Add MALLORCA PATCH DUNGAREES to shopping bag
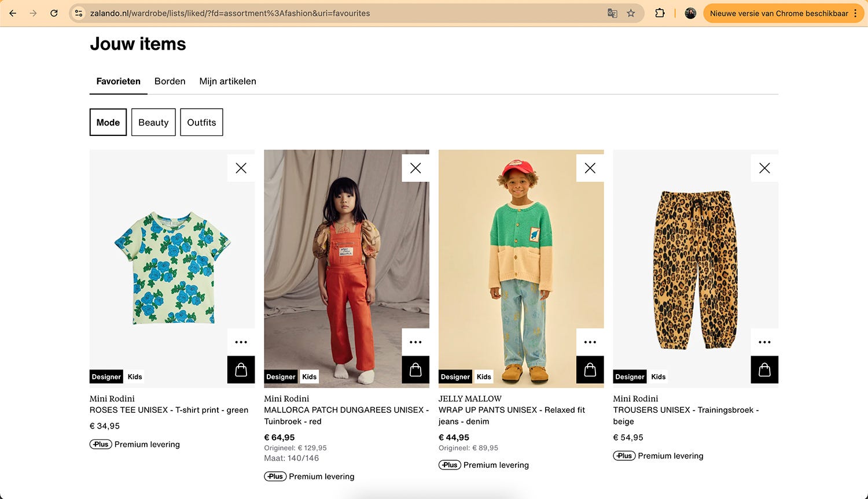Image resolution: width=868 pixels, height=499 pixels. (x=415, y=369)
